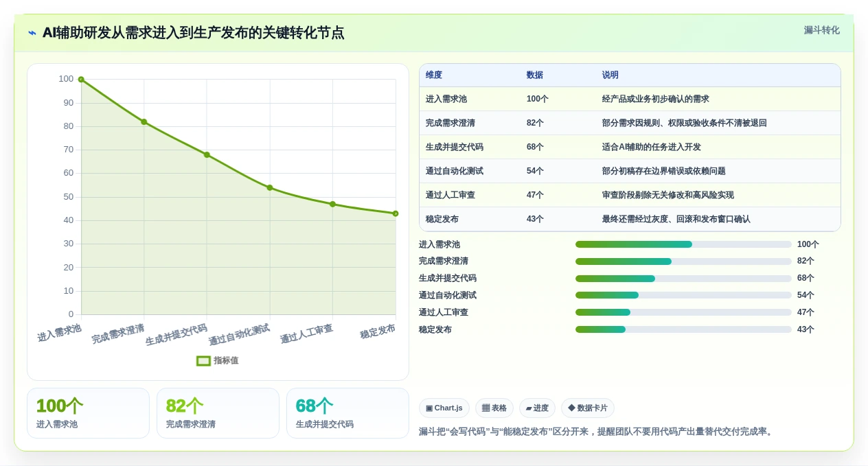Click the 47个 value in the table

[x=535, y=195]
